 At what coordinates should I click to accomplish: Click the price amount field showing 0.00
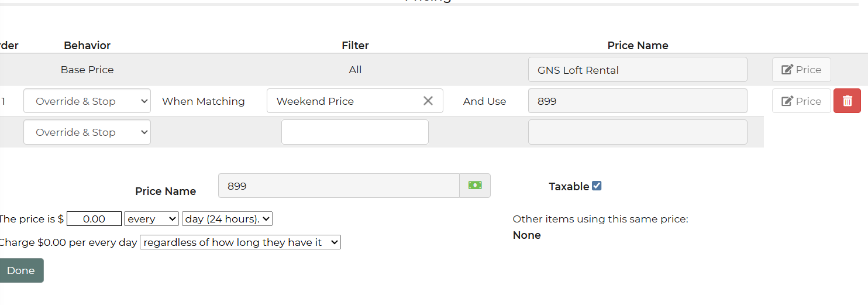(94, 219)
